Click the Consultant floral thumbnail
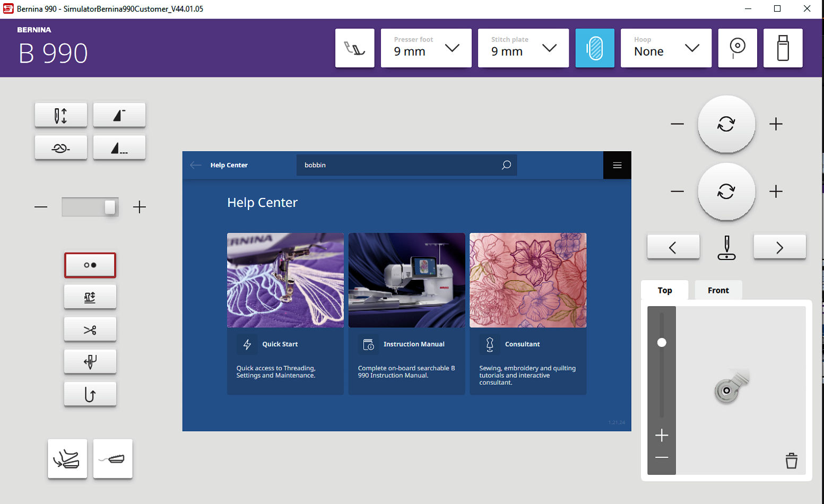The height and width of the screenshot is (504, 824). pyautogui.click(x=528, y=280)
